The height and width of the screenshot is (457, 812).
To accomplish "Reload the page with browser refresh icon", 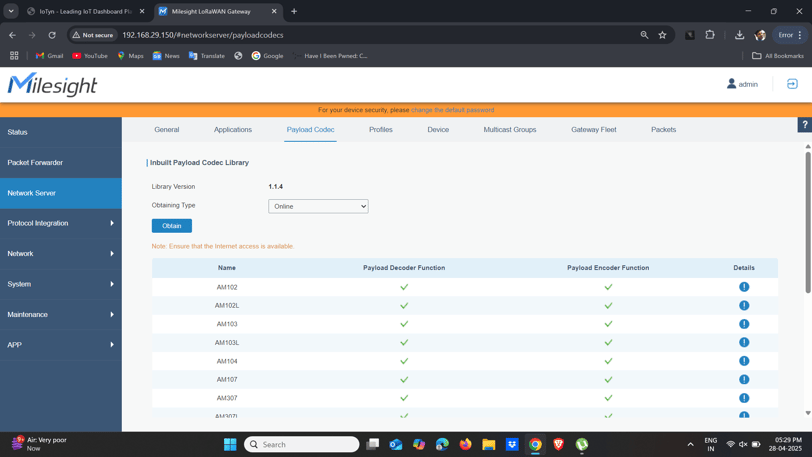I will pyautogui.click(x=52, y=35).
